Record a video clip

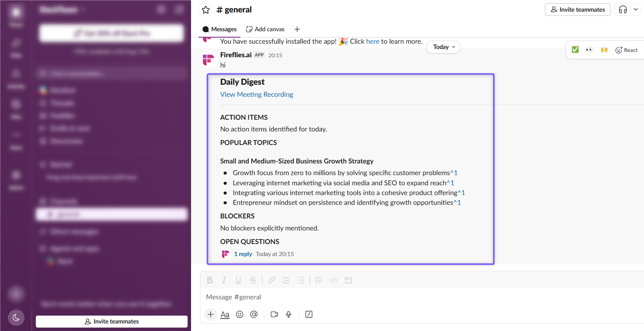(274, 314)
